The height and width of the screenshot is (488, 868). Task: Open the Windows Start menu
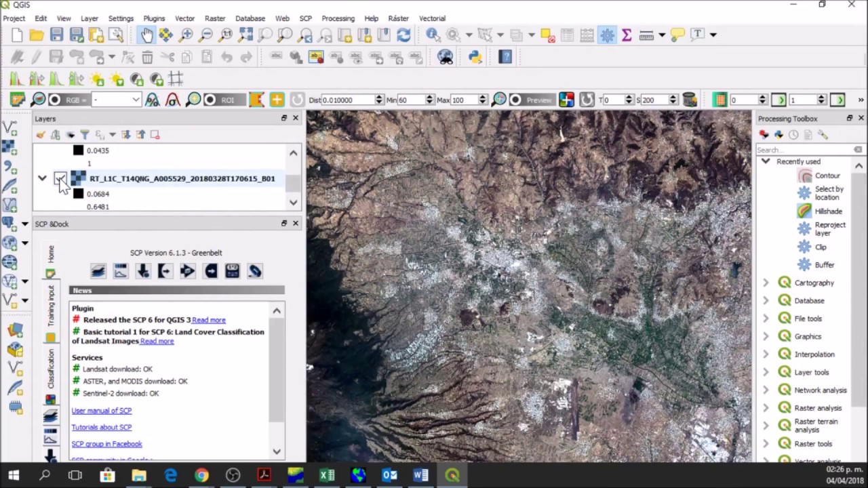[14, 475]
